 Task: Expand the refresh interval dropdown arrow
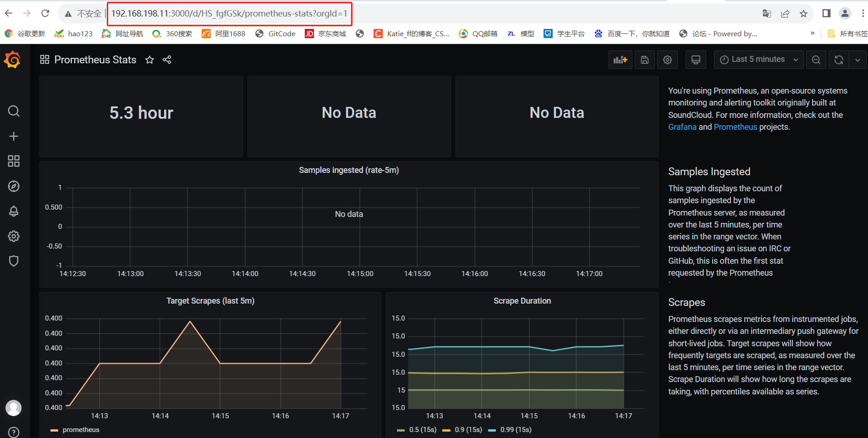tap(857, 60)
